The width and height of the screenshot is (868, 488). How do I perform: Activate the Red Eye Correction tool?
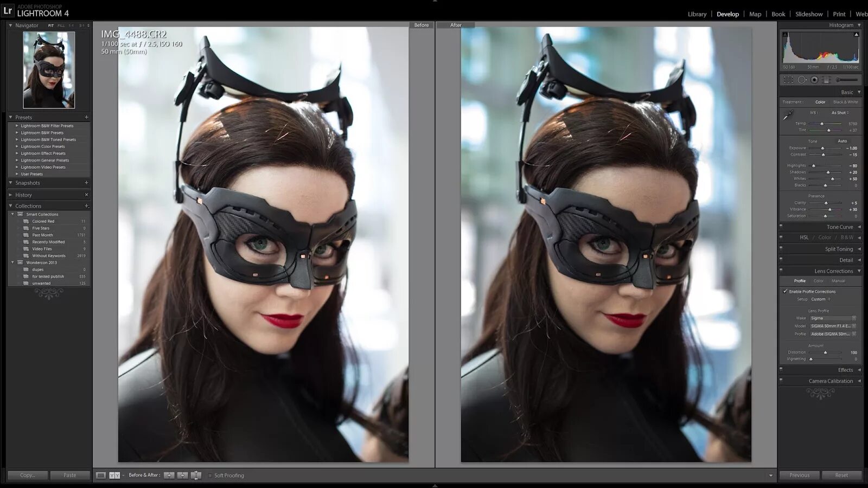814,80
